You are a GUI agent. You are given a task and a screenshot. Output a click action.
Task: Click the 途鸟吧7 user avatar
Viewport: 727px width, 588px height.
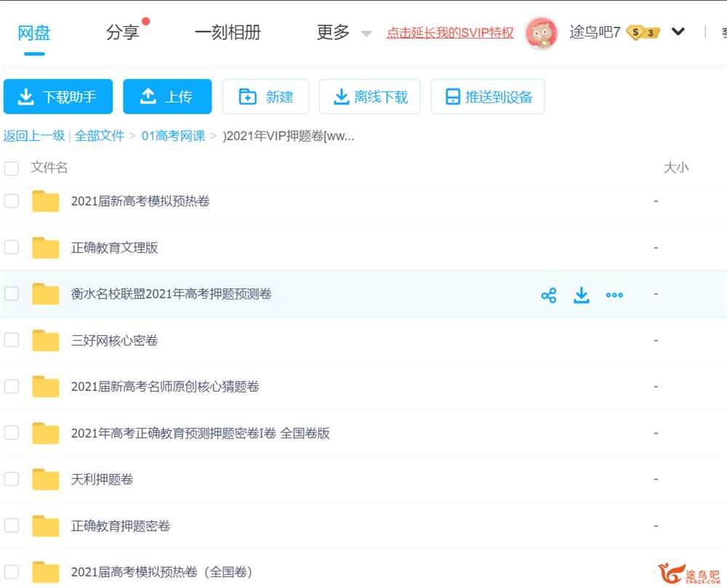tap(541, 33)
